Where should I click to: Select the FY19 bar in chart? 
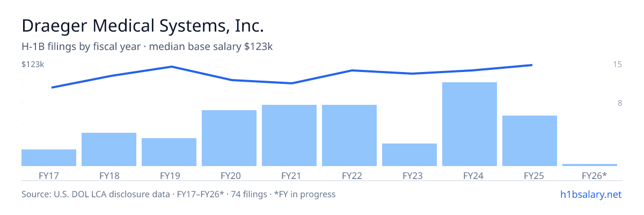point(169,152)
